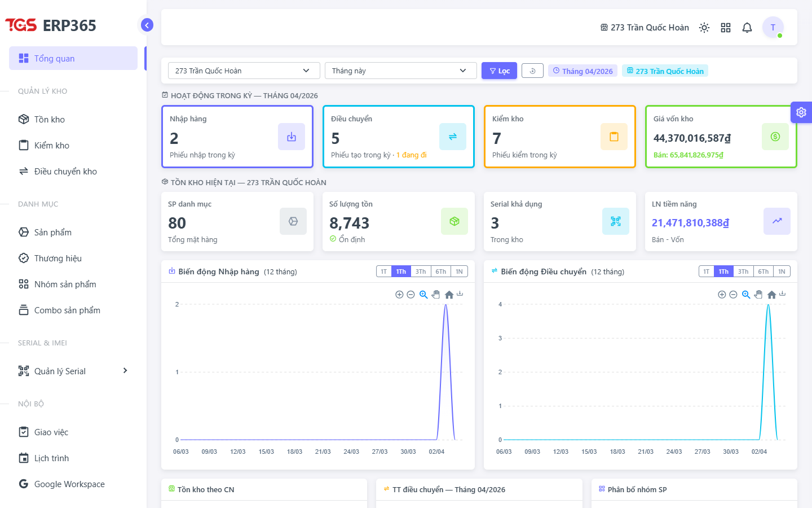
Task: Zoom out on Nhập hàng chart
Action: 411,295
